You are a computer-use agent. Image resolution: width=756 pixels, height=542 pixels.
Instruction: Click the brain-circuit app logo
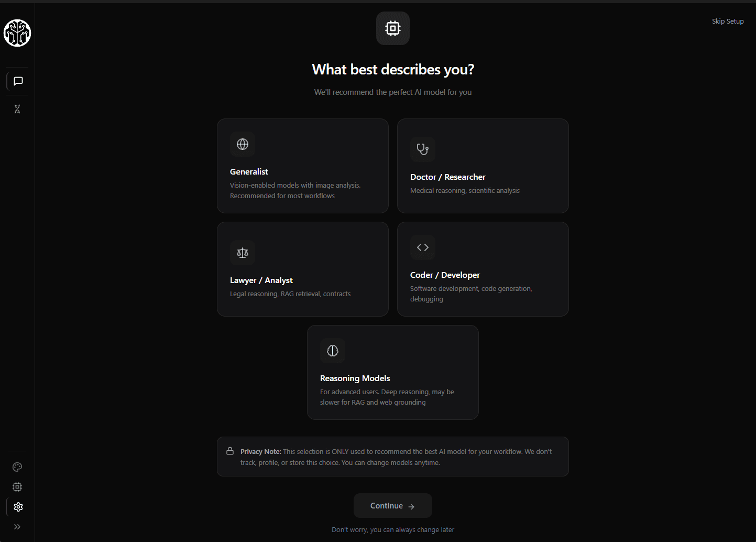pos(17,33)
